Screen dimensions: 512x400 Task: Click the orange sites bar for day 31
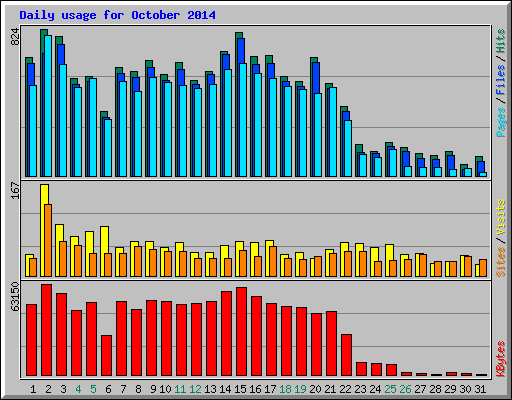(x=483, y=268)
